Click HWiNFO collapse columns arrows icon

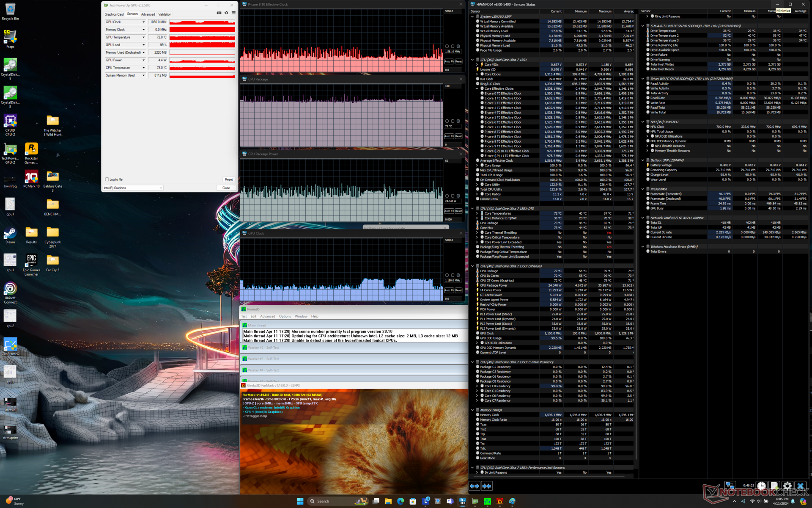pyautogui.click(x=487, y=486)
